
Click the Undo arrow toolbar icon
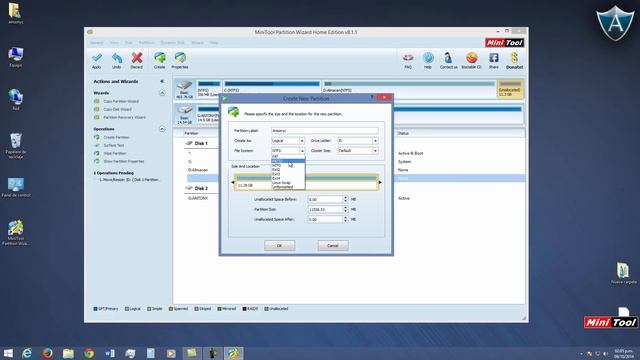117,60
